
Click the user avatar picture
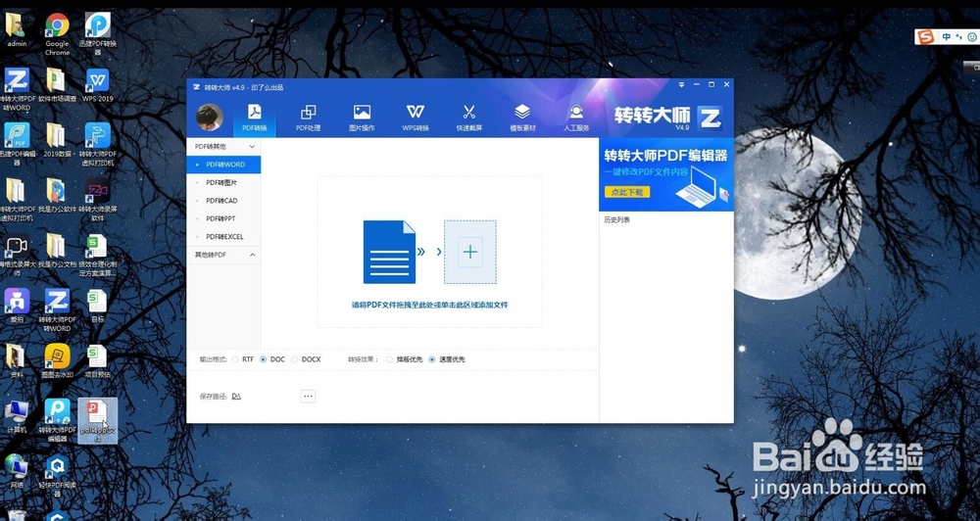[x=210, y=118]
